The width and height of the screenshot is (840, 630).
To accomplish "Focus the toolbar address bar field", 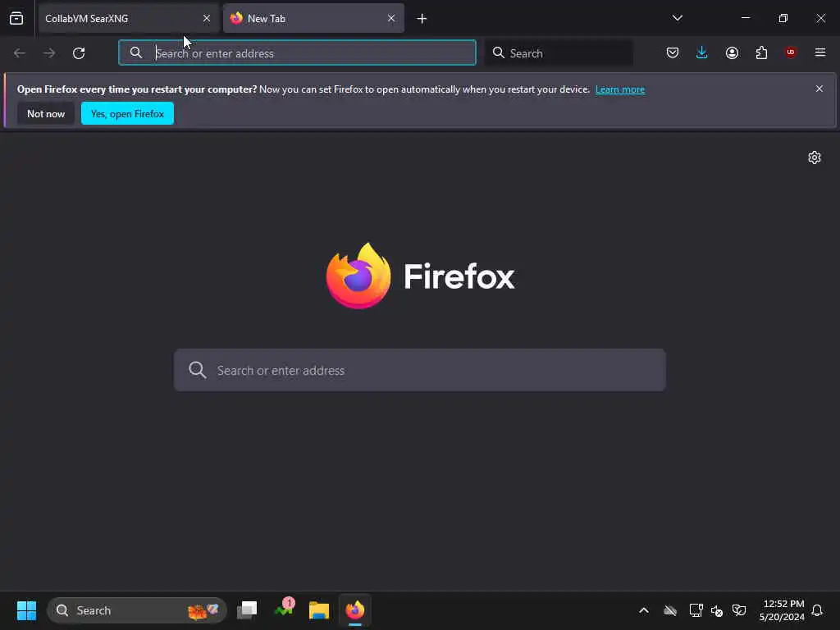I will tap(297, 53).
